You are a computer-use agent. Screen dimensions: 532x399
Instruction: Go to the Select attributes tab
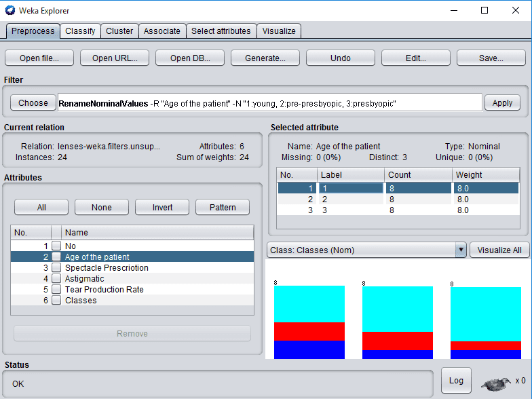[x=221, y=31]
